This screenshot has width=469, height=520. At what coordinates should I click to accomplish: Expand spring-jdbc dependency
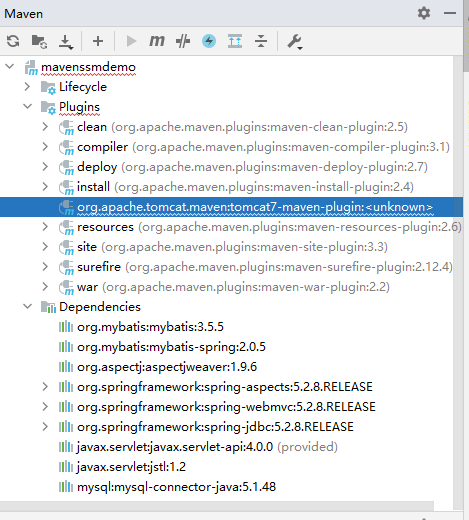45,427
